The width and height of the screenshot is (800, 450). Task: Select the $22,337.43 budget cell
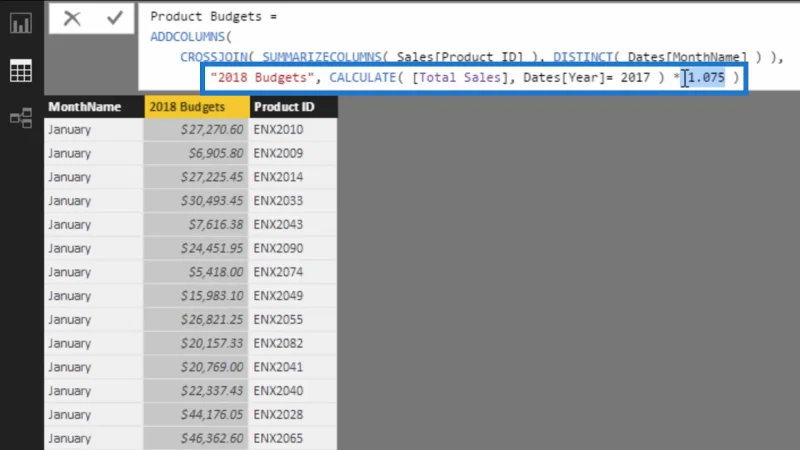(196, 390)
